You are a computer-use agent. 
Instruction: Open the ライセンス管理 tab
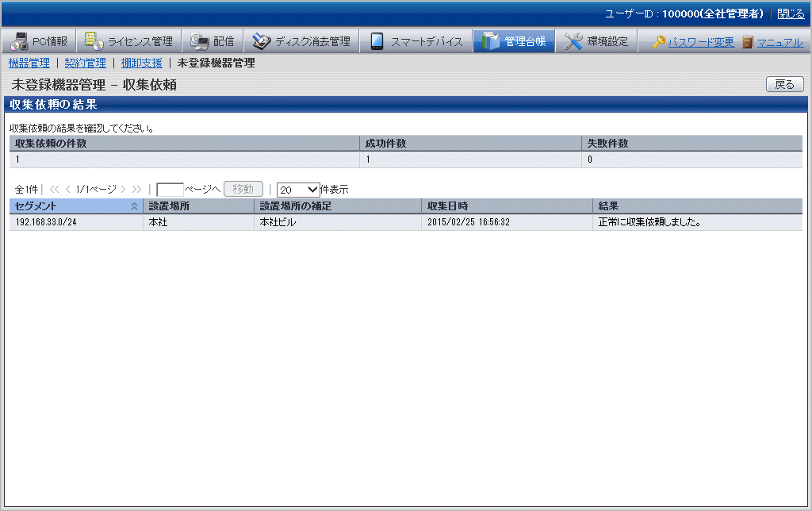(129, 41)
